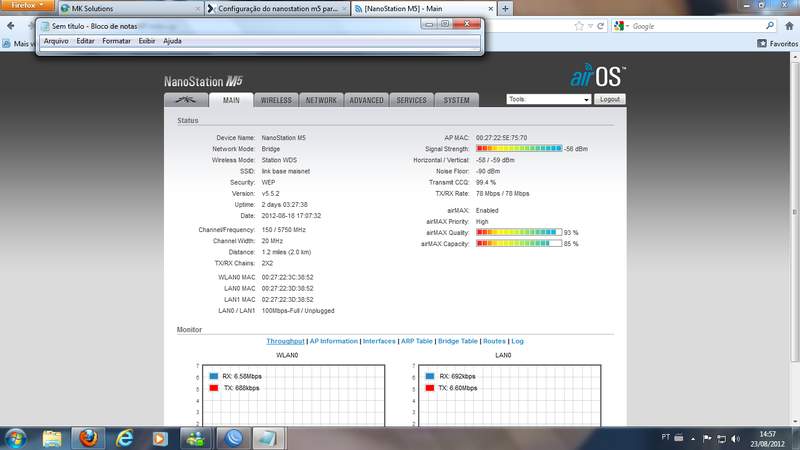Open Windows Explorer from the taskbar
The image size is (800, 450).
point(52,439)
